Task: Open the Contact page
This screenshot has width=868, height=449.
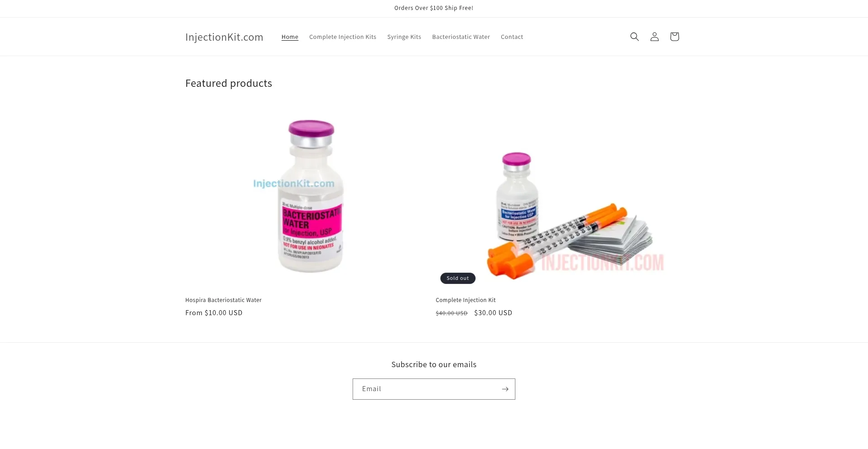Action: coord(512,37)
